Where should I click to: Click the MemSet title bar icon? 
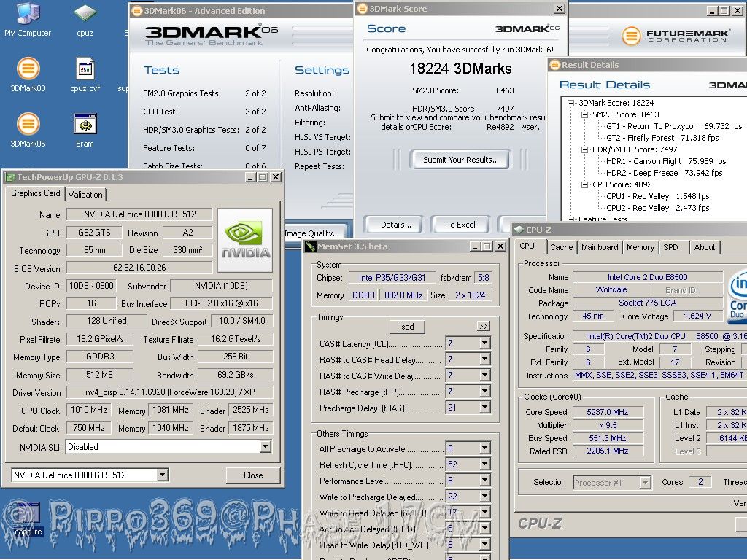point(310,246)
